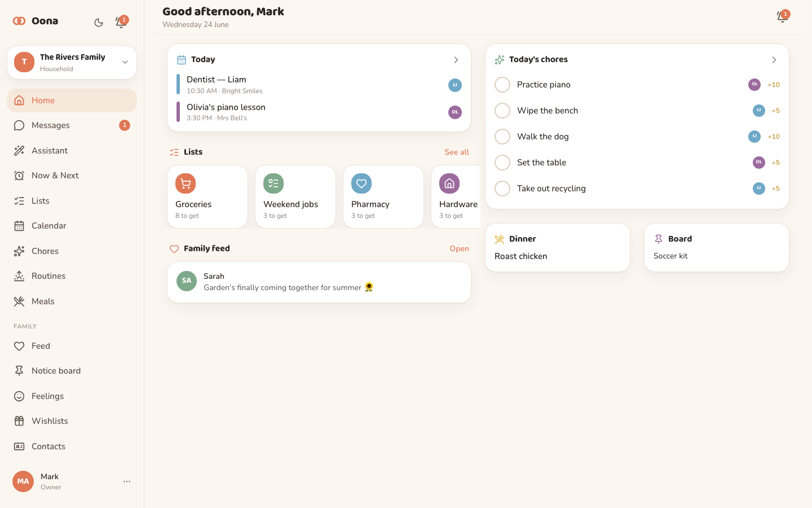Open Calendar in sidebar
Image resolution: width=812 pixels, height=508 pixels.
click(72, 226)
